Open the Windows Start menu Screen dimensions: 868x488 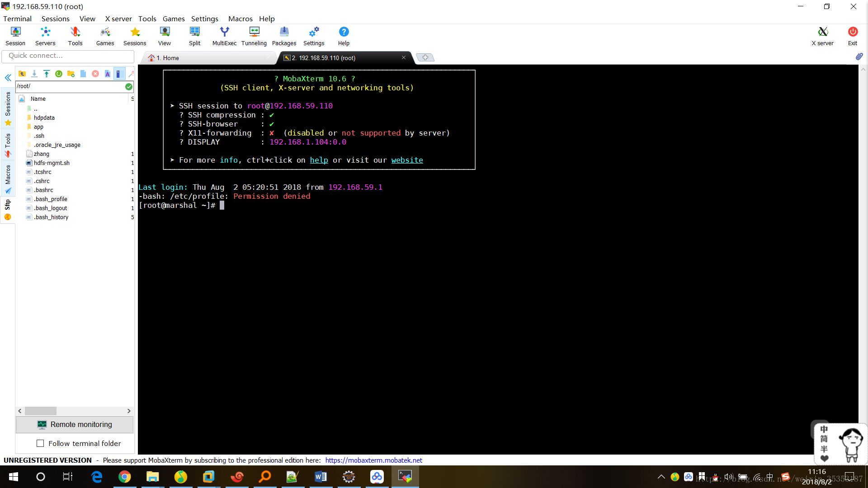click(x=13, y=477)
